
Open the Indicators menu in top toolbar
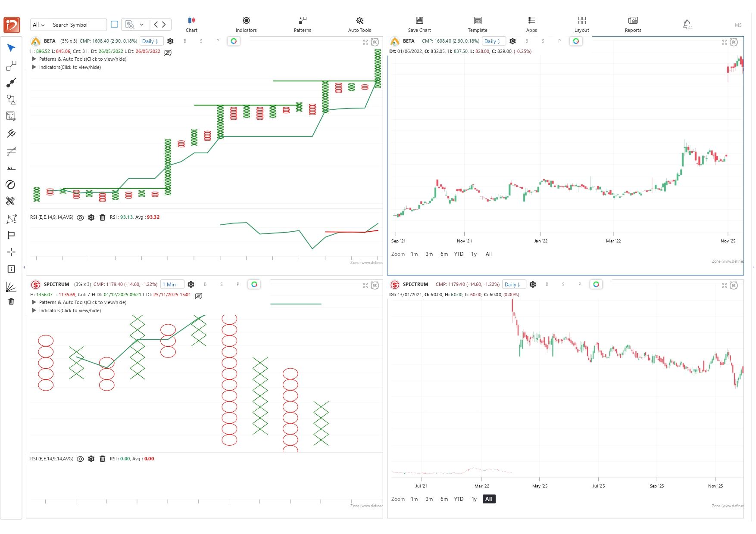pos(246,24)
